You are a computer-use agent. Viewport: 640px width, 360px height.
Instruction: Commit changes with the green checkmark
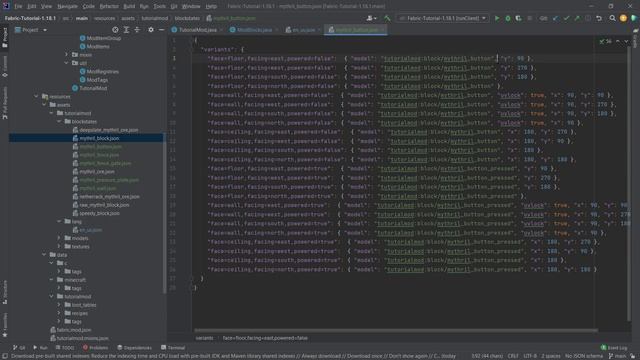[x=566, y=18]
